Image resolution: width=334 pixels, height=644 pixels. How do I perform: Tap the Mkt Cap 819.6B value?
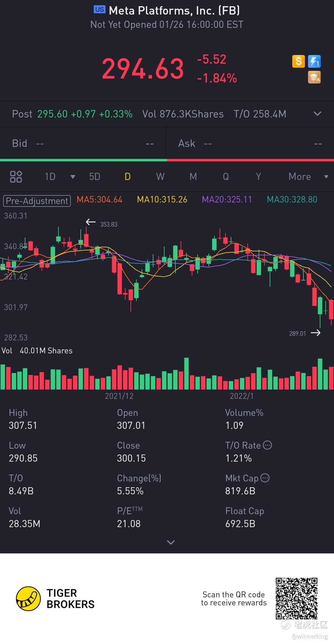click(240, 491)
